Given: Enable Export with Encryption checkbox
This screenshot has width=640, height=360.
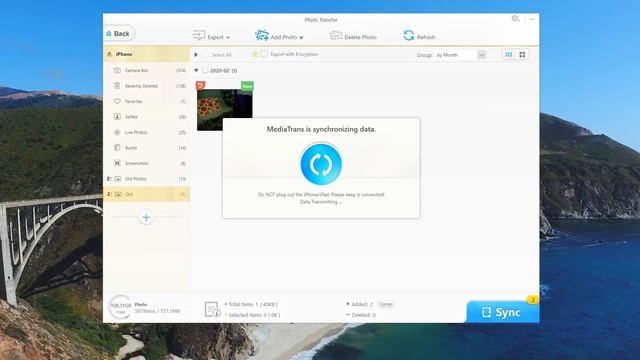Looking at the screenshot, I should (264, 54).
